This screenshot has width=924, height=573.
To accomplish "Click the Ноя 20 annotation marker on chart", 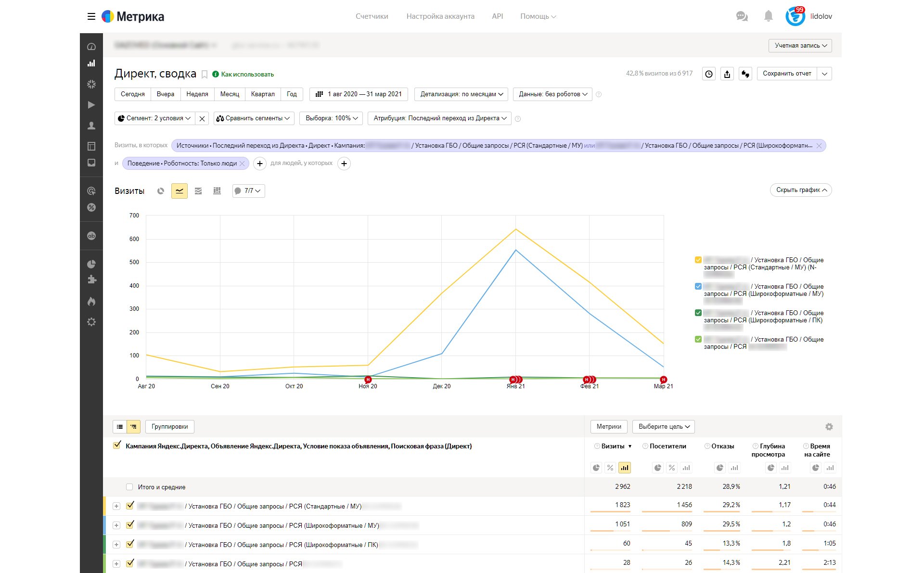I will point(368,380).
